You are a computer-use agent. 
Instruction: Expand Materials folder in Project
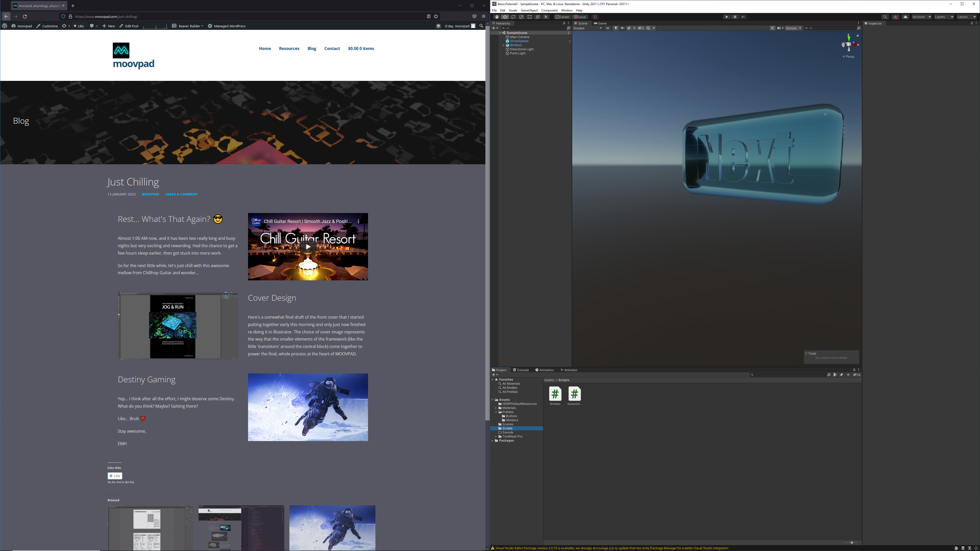[496, 408]
